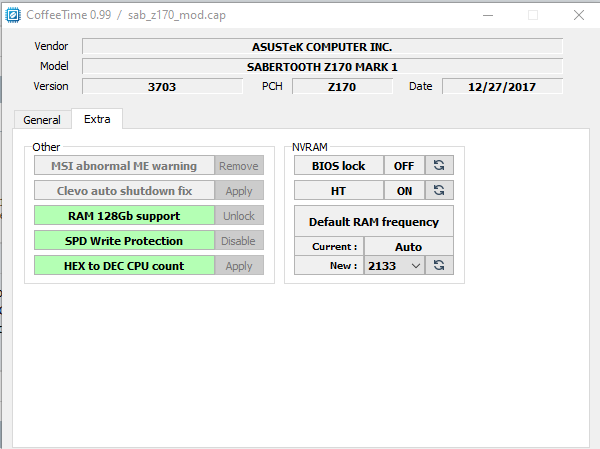This screenshot has width=600, height=449.
Task: Click refresh icon next to HT setting
Action: click(439, 190)
